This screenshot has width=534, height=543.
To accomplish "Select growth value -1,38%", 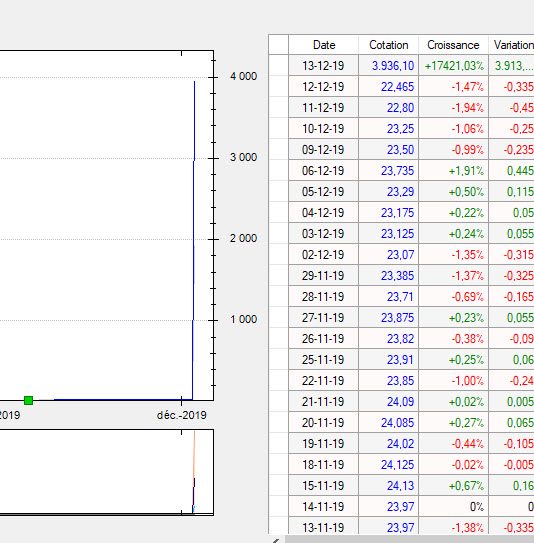I will [453, 527].
